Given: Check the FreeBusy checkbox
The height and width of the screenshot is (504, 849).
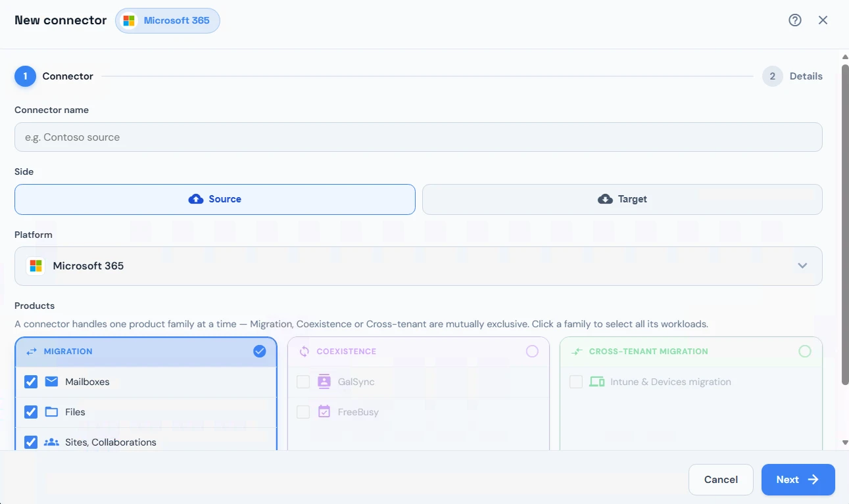Looking at the screenshot, I should pyautogui.click(x=303, y=412).
